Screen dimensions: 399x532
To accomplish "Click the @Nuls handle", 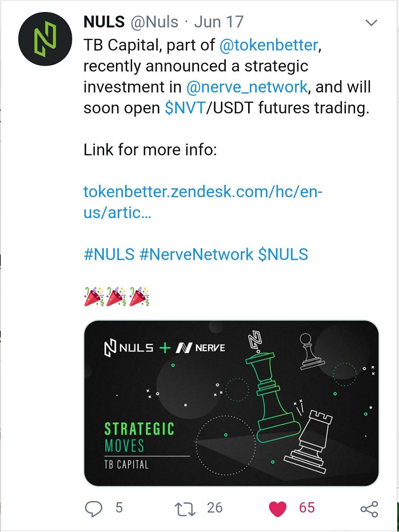I will [154, 22].
